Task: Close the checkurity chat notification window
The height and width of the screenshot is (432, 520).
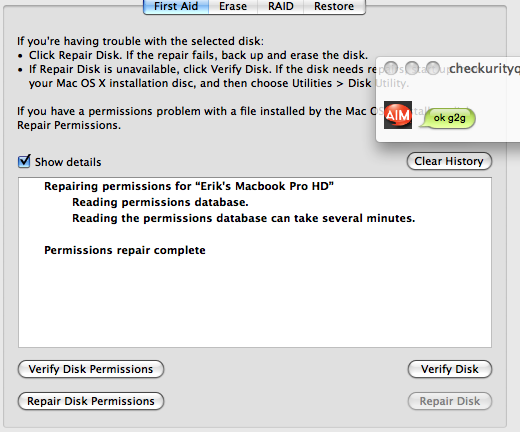Action: 391,68
